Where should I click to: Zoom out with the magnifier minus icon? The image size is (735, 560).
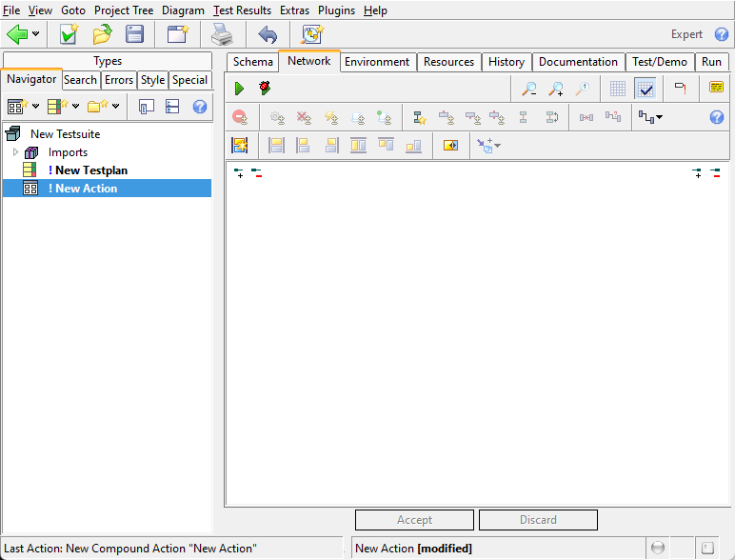coord(528,89)
